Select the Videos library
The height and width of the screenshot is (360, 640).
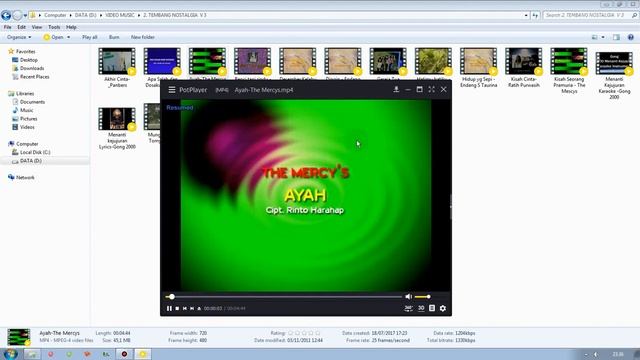coord(27,127)
